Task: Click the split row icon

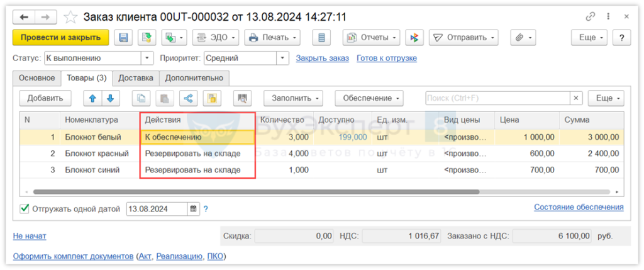Action: [x=188, y=98]
